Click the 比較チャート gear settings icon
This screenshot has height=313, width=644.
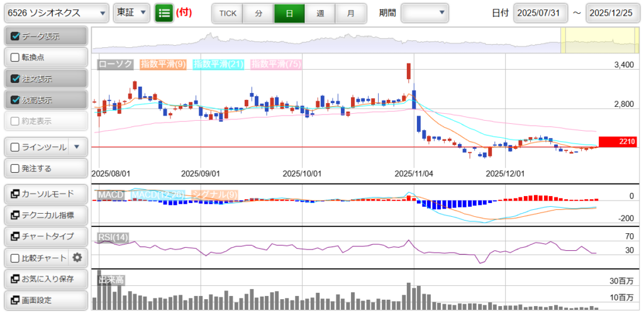pos(77,258)
